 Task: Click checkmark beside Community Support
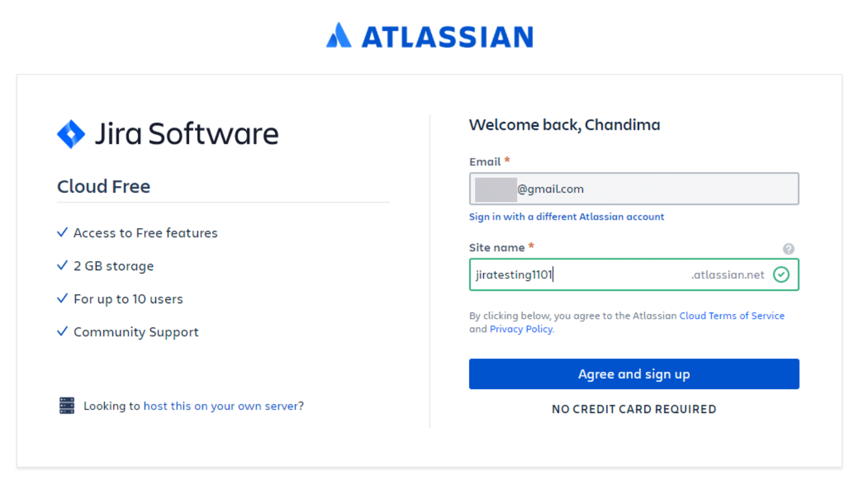click(x=62, y=331)
